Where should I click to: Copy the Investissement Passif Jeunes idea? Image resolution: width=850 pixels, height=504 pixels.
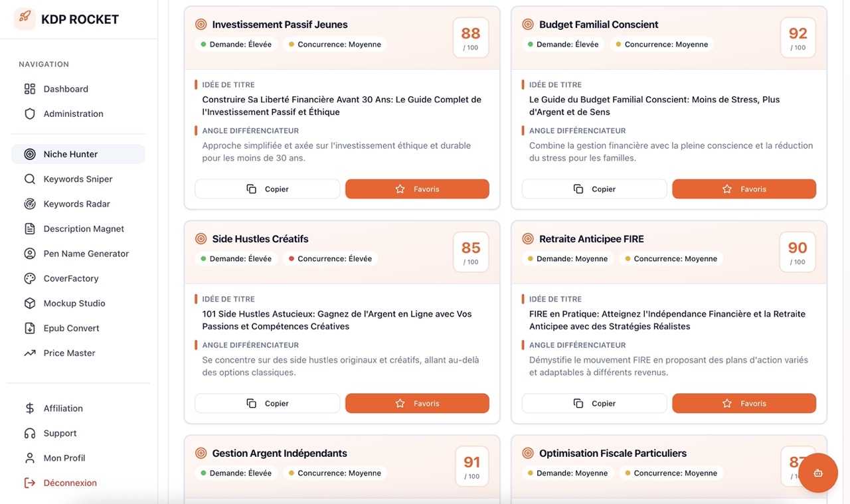[267, 189]
